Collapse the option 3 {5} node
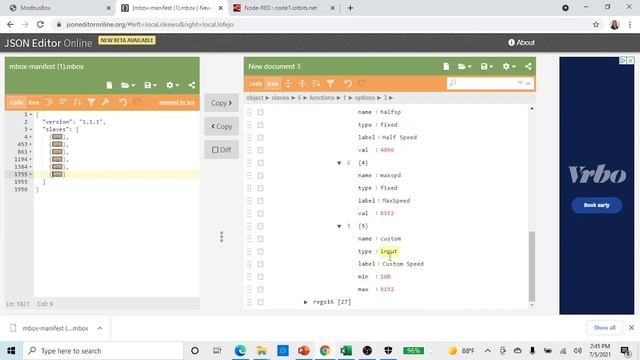Viewport: 640px width, 360px height. pos(339,226)
